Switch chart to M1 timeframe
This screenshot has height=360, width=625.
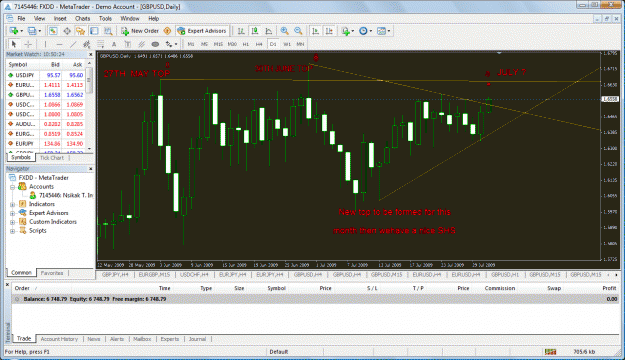tap(191, 44)
